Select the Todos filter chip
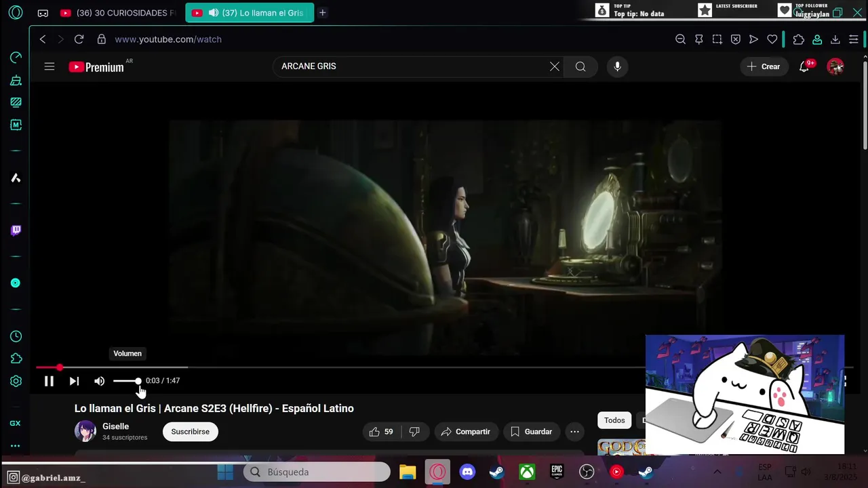Screen dimensions: 868x488 click(x=614, y=420)
